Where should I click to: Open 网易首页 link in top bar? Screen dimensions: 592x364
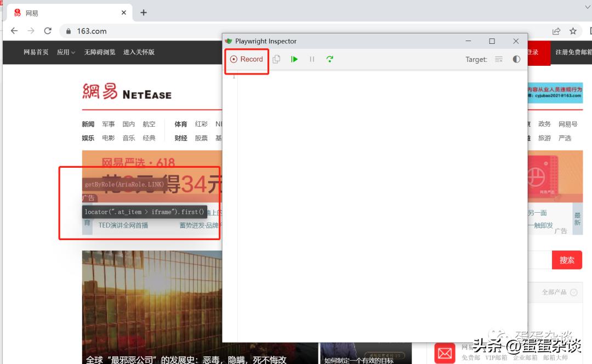pos(36,52)
